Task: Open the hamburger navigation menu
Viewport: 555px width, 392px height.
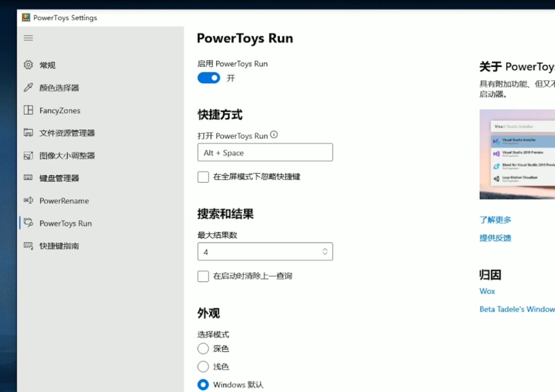Action: (x=28, y=38)
